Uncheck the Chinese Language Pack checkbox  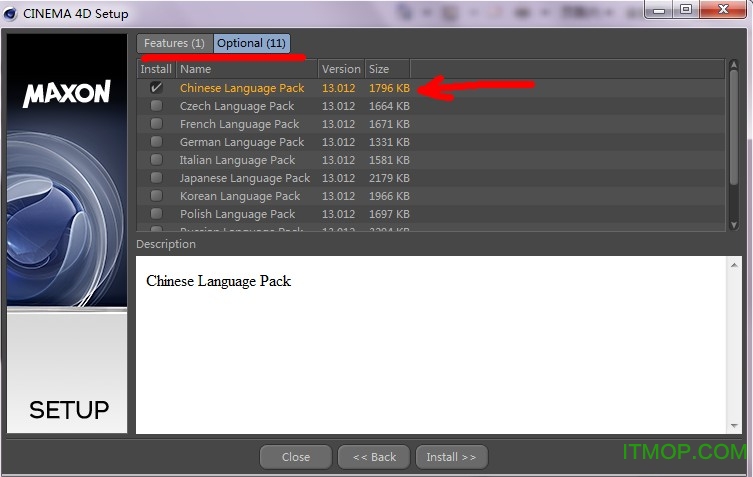click(x=156, y=88)
